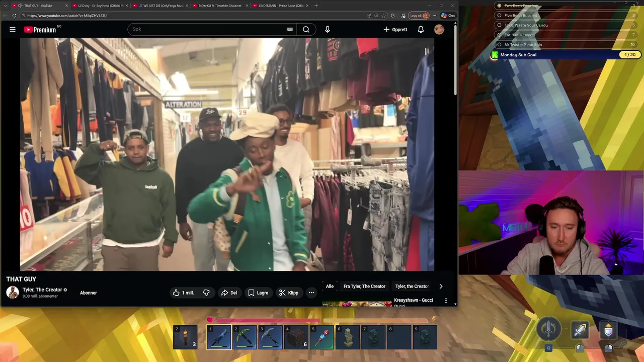Select the Tyler, the Creator chip

(412, 286)
